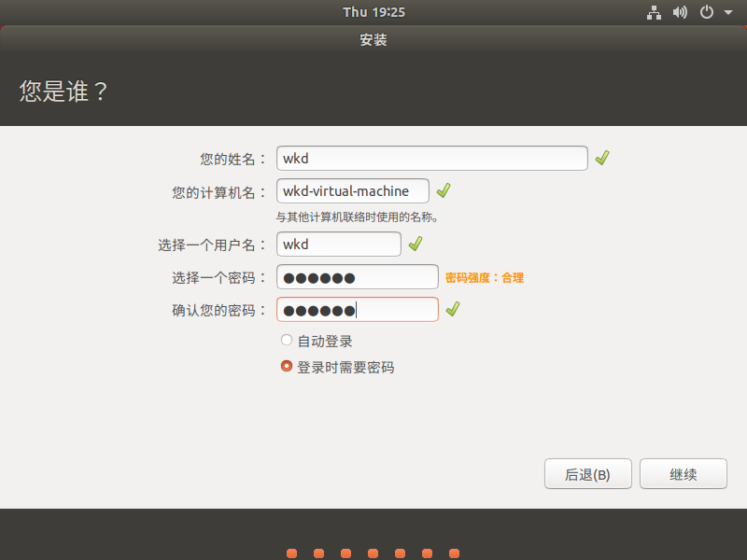Open the clock showing Thu 19:25

point(374,12)
